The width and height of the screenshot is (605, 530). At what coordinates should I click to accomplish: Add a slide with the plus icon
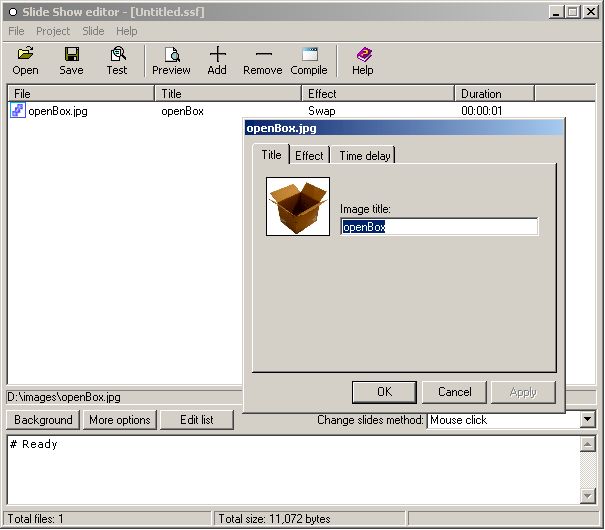click(218, 54)
